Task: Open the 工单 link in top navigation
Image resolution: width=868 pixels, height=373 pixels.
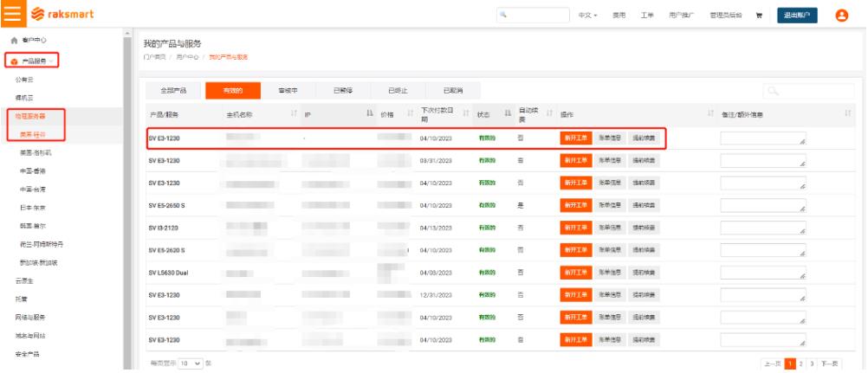Action: pyautogui.click(x=646, y=15)
